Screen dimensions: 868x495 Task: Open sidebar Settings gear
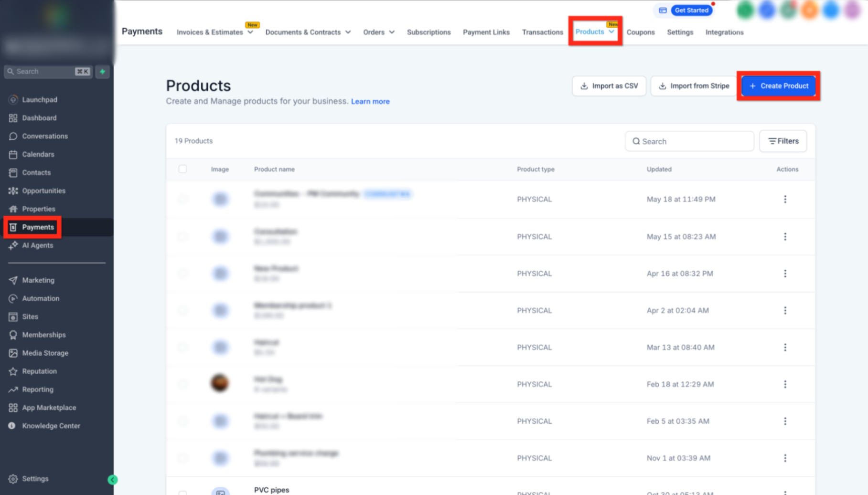tap(13, 479)
